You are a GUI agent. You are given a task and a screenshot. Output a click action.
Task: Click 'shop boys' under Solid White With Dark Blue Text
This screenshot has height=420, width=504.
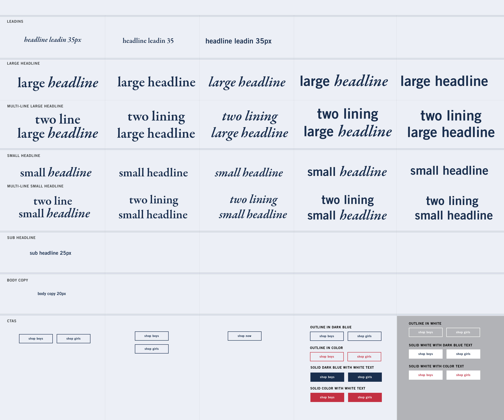425,354
